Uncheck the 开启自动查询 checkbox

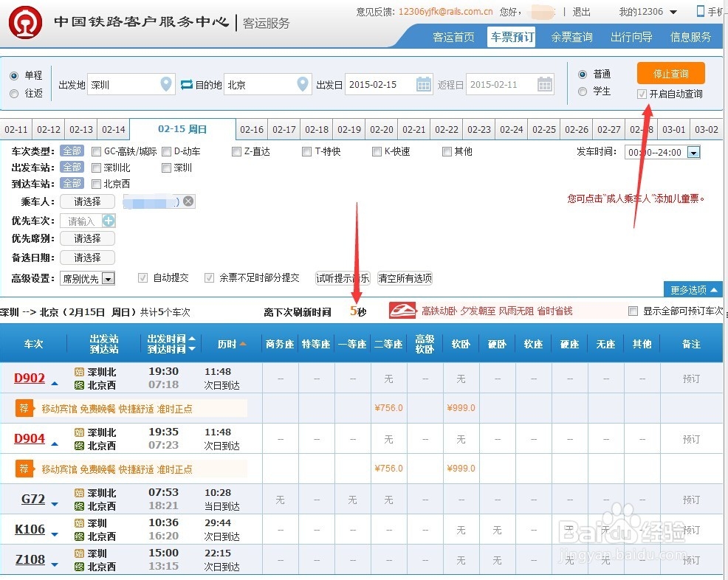click(642, 94)
